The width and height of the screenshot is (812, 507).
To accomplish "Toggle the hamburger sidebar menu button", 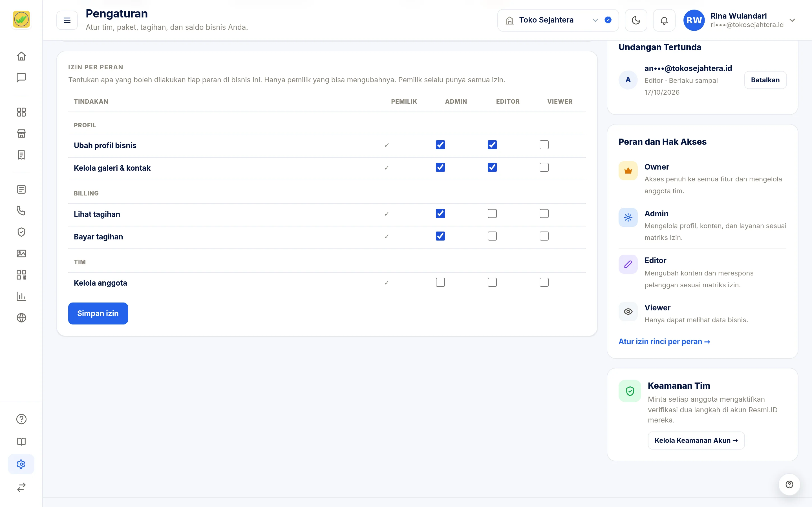I will tap(67, 20).
